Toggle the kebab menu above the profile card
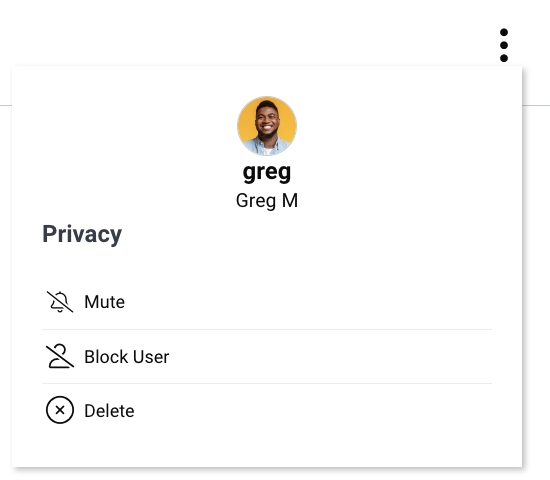 point(504,45)
